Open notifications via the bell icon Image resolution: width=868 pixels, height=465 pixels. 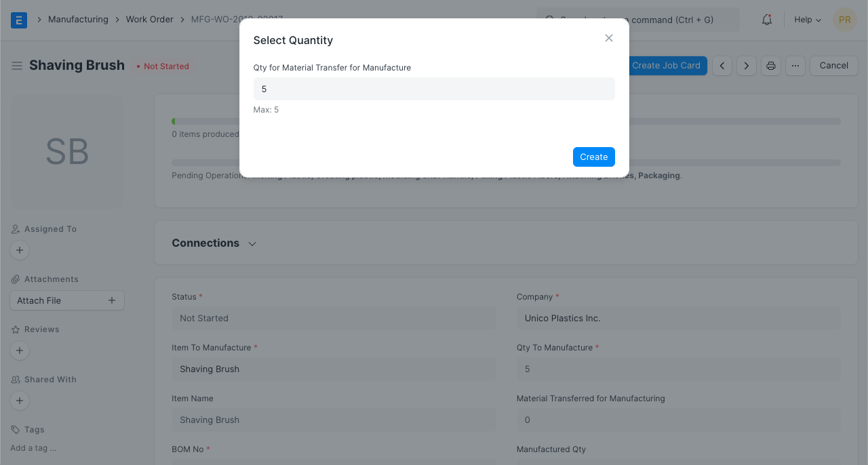click(766, 20)
